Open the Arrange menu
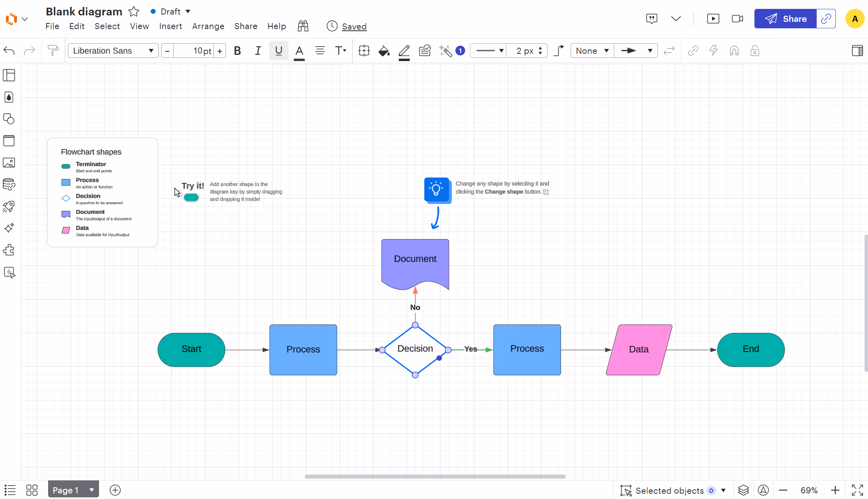 point(208,26)
